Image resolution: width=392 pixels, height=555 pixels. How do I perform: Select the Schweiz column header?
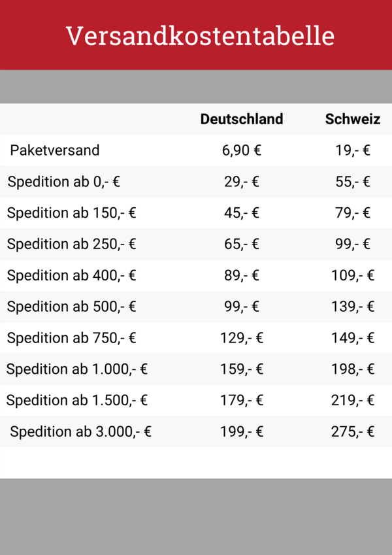[353, 119]
